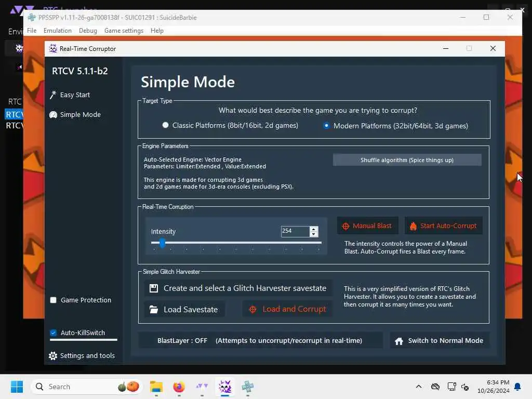The height and width of the screenshot is (399, 532).
Task: Click the Manual Blast crosshair icon
Action: 345,227
